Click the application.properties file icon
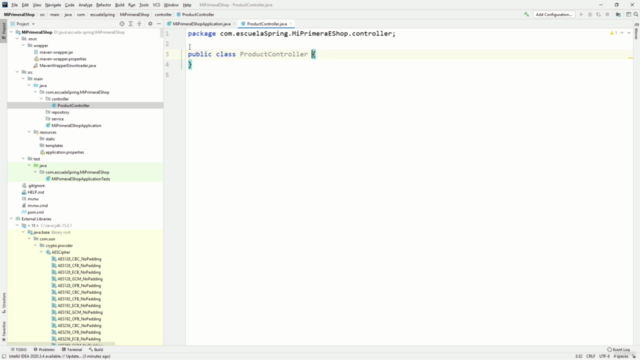This screenshot has width=640, height=360. tap(42, 152)
